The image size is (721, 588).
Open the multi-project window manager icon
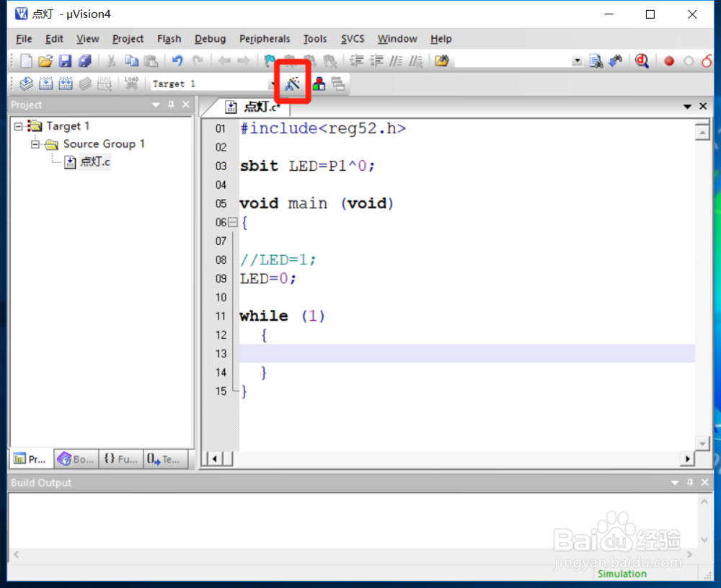pyautogui.click(x=338, y=84)
